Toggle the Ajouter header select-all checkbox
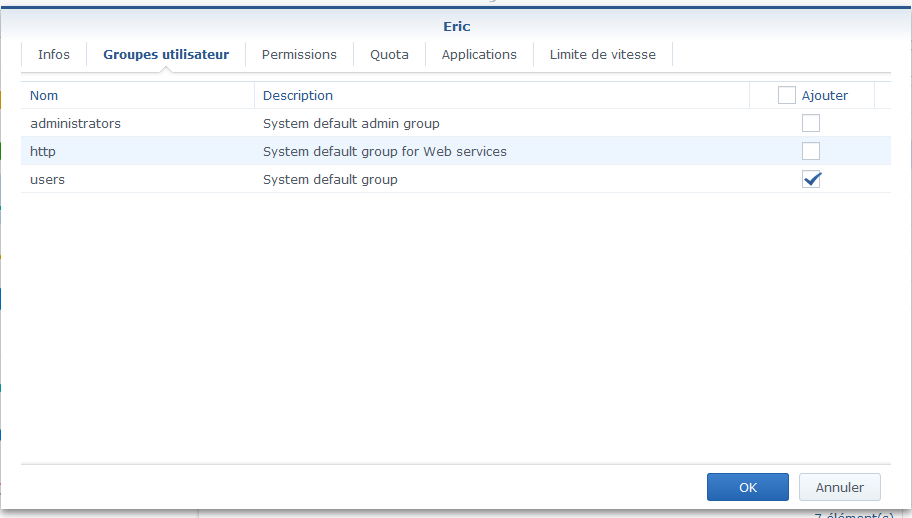Viewport: 912px width, 518px height. 787,95
